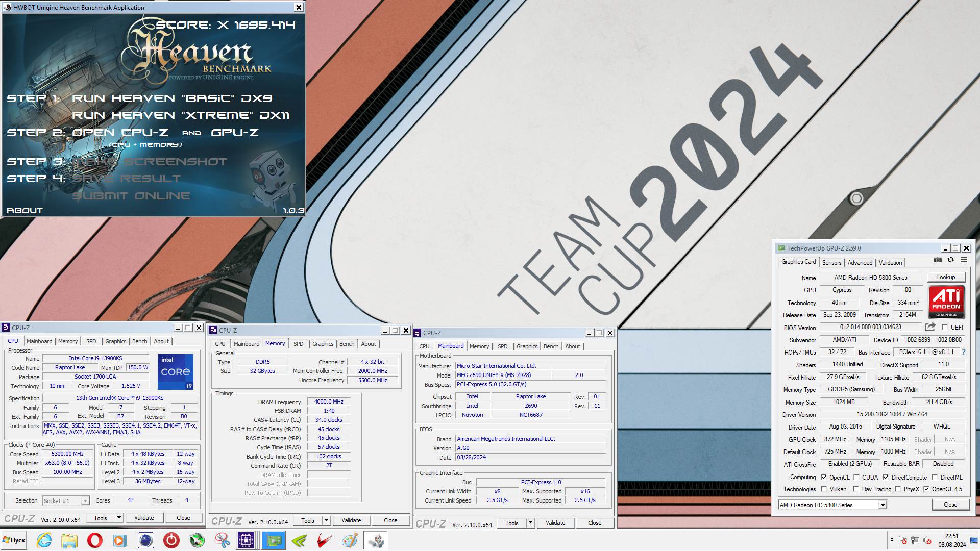Toggle the Vulkan checkbox
The image size is (980, 551).
(824, 489)
